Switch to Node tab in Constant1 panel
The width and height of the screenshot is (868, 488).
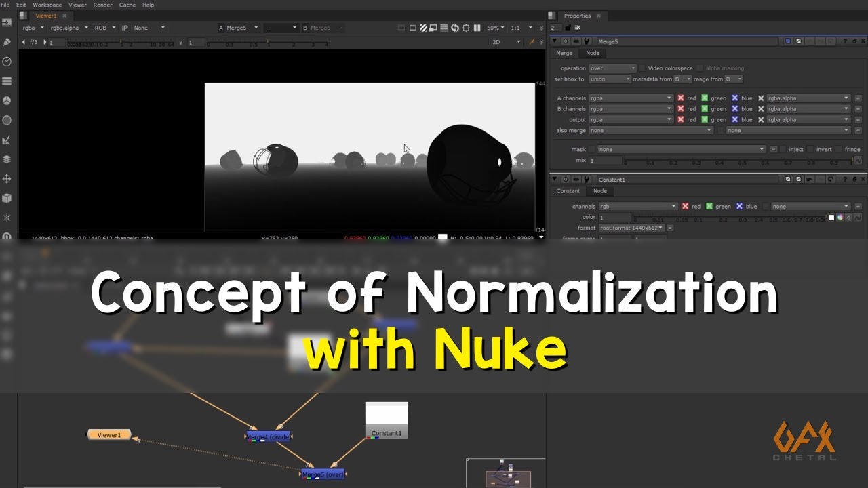click(x=600, y=191)
